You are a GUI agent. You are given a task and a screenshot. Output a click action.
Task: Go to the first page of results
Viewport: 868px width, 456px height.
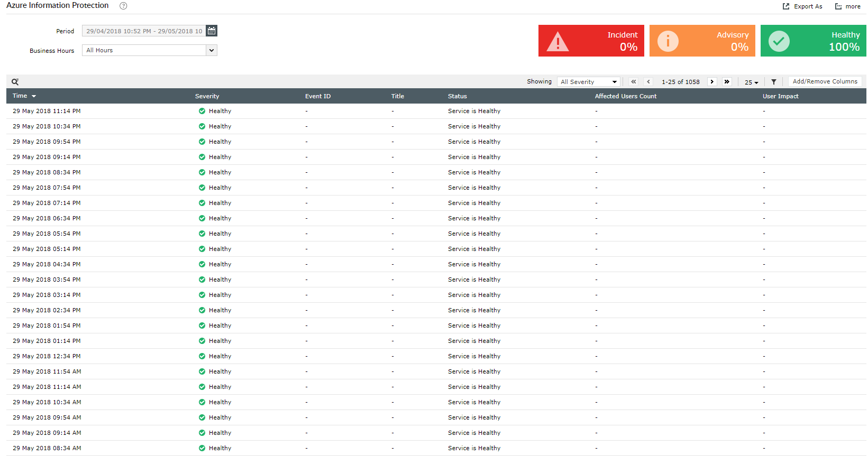tap(634, 82)
